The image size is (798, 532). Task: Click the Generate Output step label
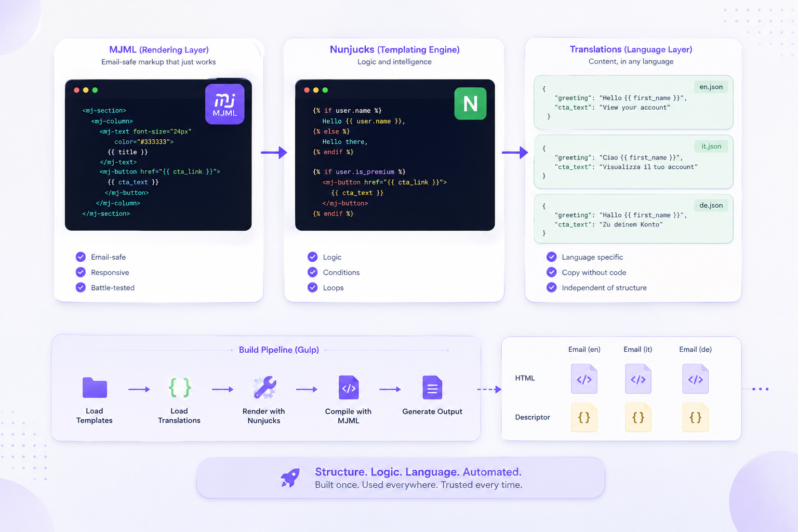point(432,411)
